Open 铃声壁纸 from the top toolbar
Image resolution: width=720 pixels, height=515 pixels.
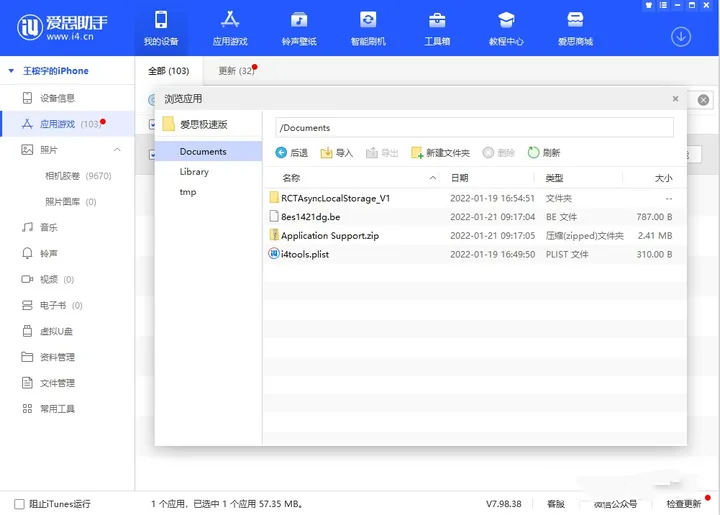click(x=299, y=28)
